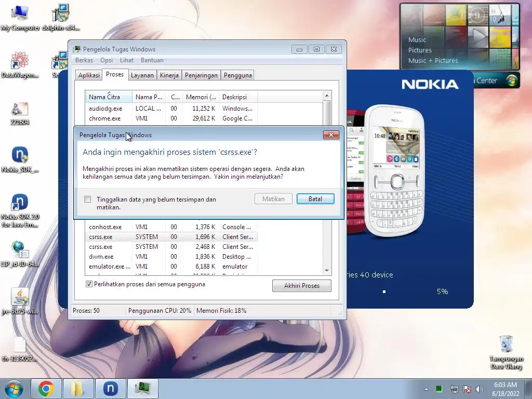This screenshot has height=399, width=532.
Task: Open Nokia SDK 2.0 for Java shortcut
Action: click(20, 211)
